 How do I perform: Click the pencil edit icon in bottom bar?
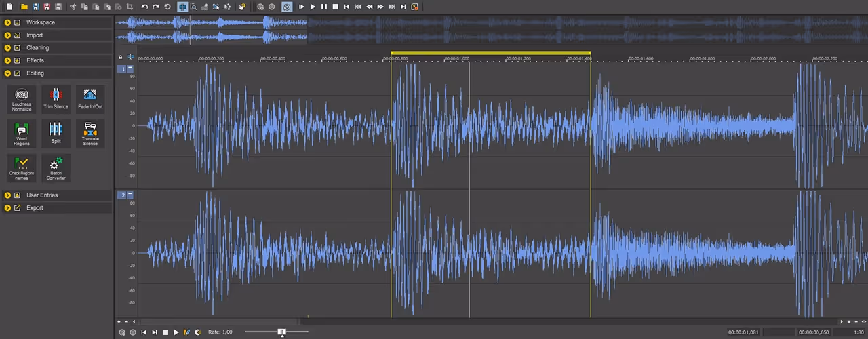[x=186, y=332]
